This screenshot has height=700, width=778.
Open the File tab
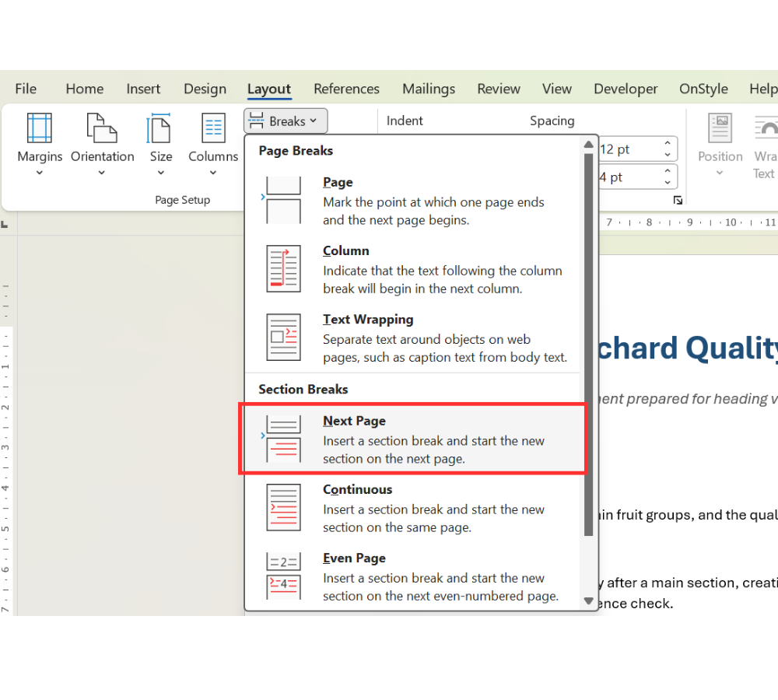[26, 89]
